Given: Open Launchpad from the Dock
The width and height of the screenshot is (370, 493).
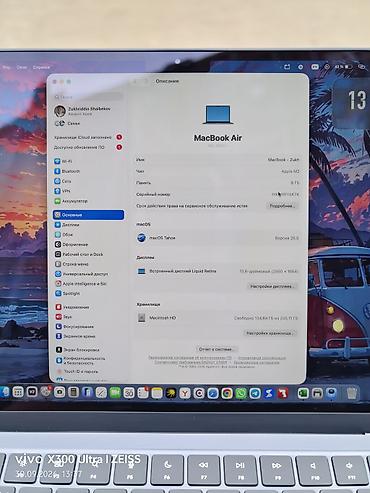Looking at the screenshot, I should pyautogui.click(x=18, y=392).
